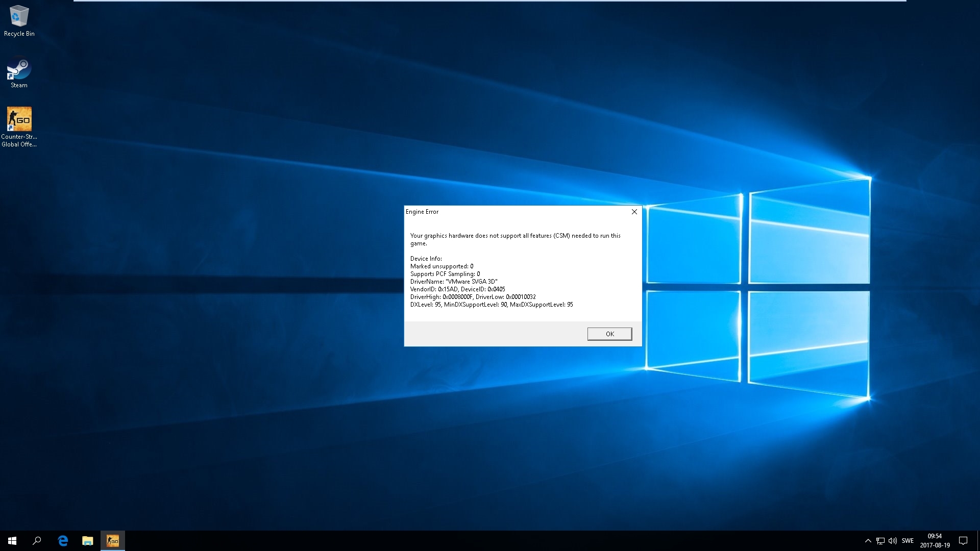The image size is (980, 551).
Task: Click the DriverName VMware SVGA 3D line
Action: 453,282
